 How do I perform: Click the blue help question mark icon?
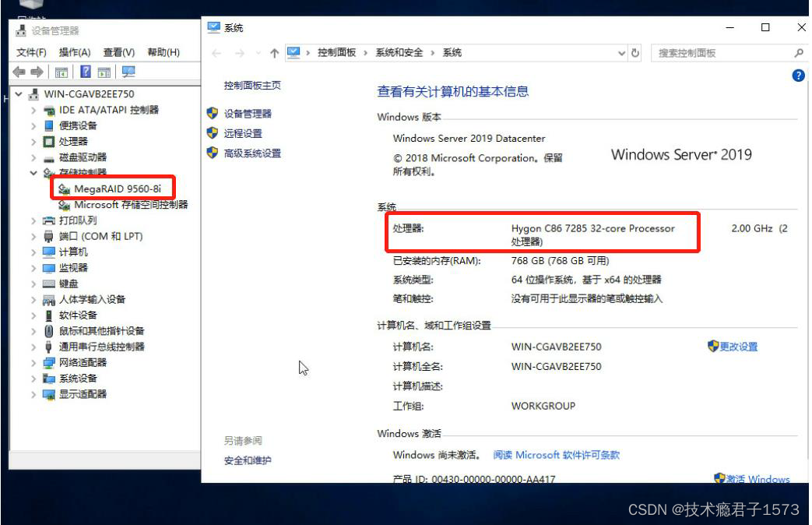pos(798,76)
